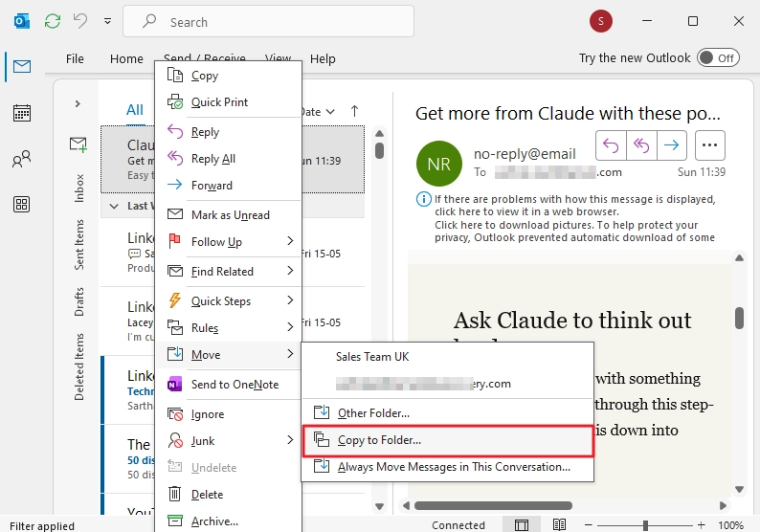The height and width of the screenshot is (532, 760).
Task: Select the All filter tab
Action: coord(135,110)
